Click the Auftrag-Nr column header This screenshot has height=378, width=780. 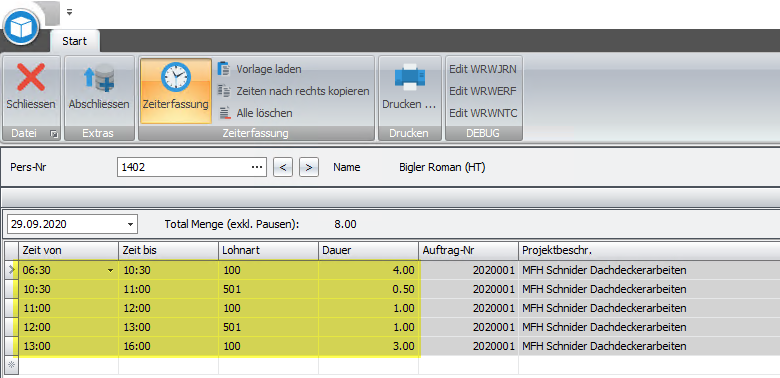(469, 251)
